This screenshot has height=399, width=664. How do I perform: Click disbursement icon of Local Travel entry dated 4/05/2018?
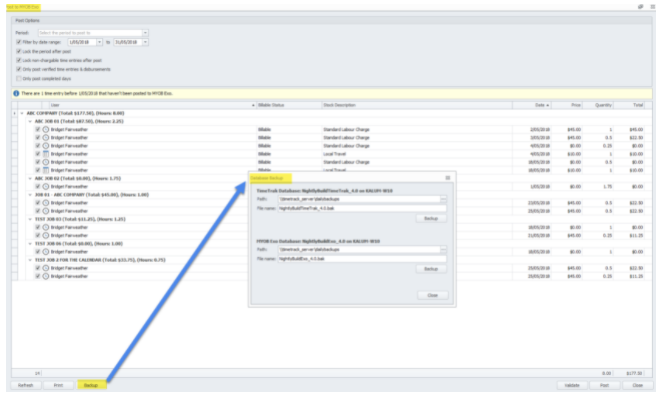[46, 154]
